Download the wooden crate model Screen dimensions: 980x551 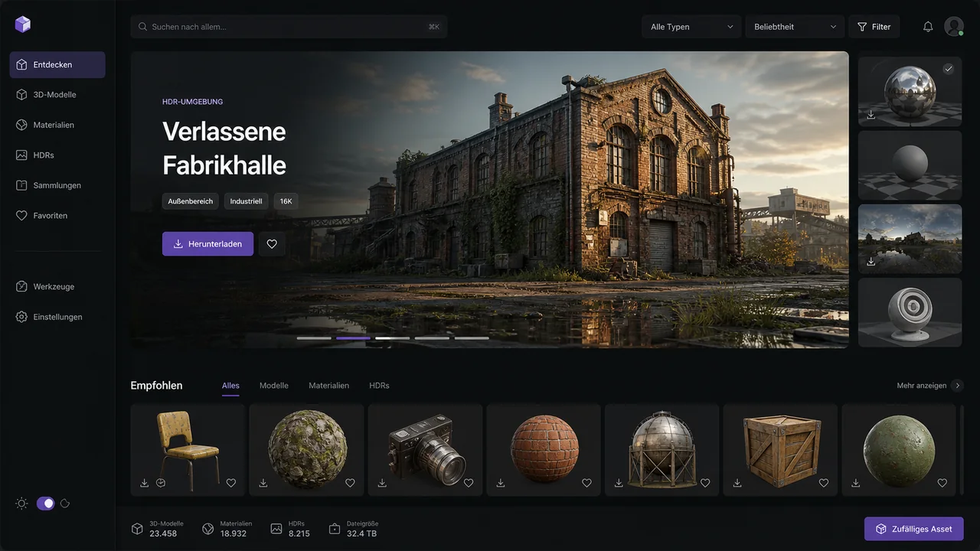[737, 483]
